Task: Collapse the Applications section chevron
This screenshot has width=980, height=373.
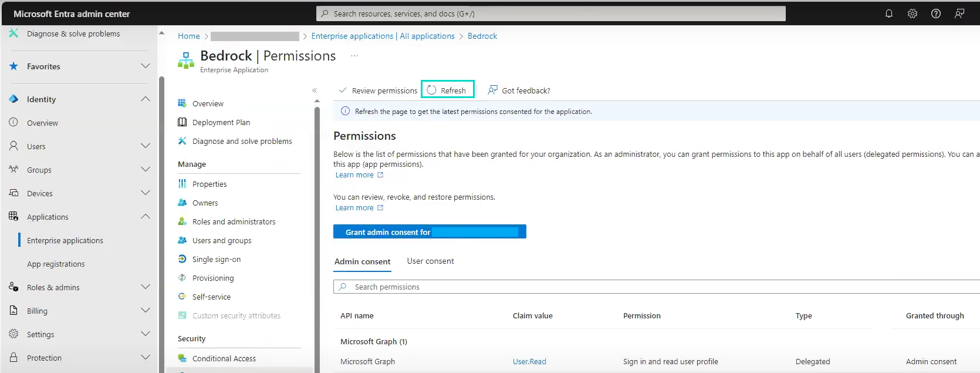Action: pyautogui.click(x=146, y=217)
